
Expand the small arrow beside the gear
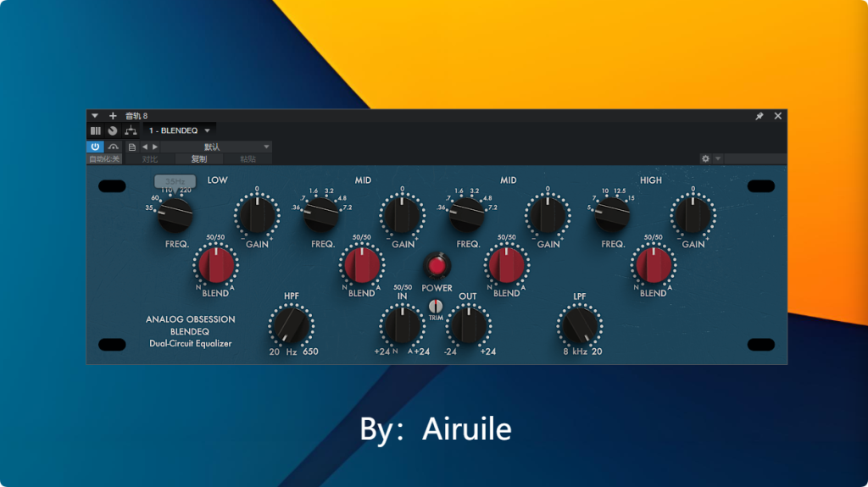point(718,159)
